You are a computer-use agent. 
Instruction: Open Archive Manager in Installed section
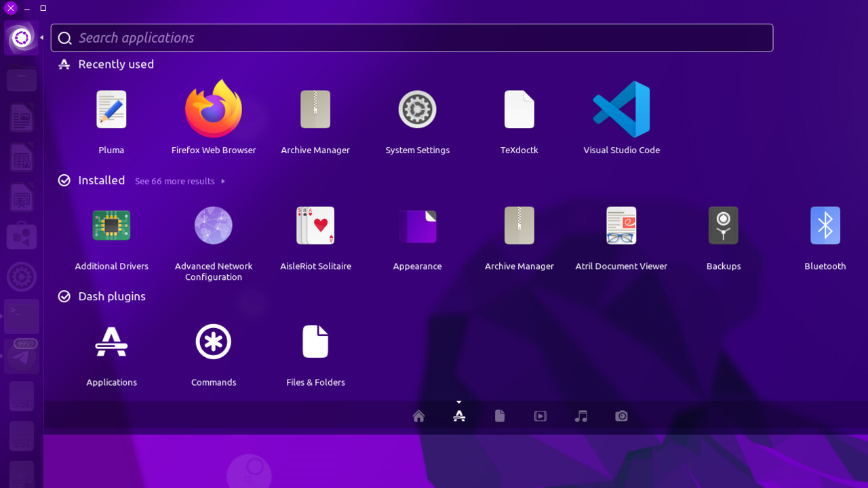coord(519,226)
